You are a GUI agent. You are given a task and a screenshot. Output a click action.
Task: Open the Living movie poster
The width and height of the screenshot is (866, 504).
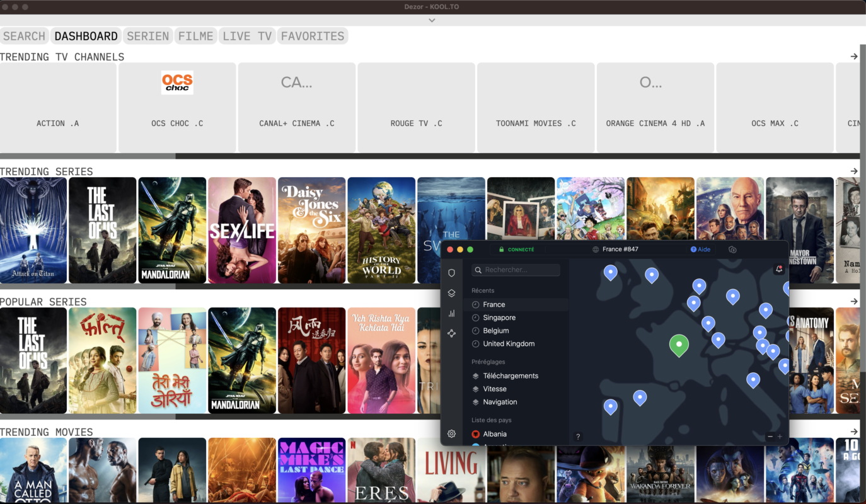(x=451, y=470)
